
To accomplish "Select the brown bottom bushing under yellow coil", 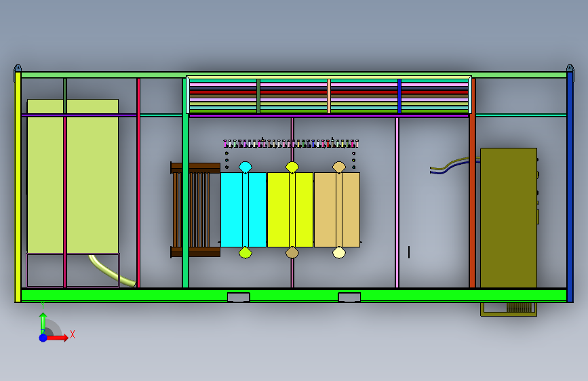I will coord(292,253).
